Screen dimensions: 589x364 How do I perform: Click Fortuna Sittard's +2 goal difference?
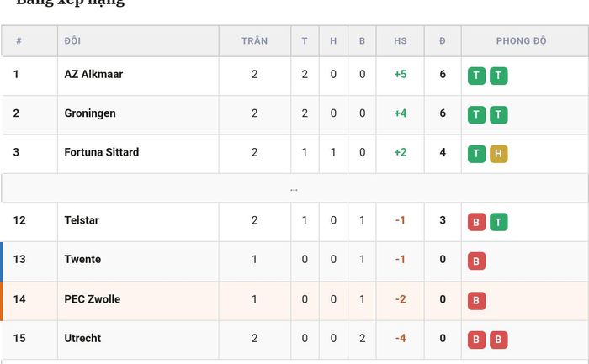pyautogui.click(x=400, y=152)
